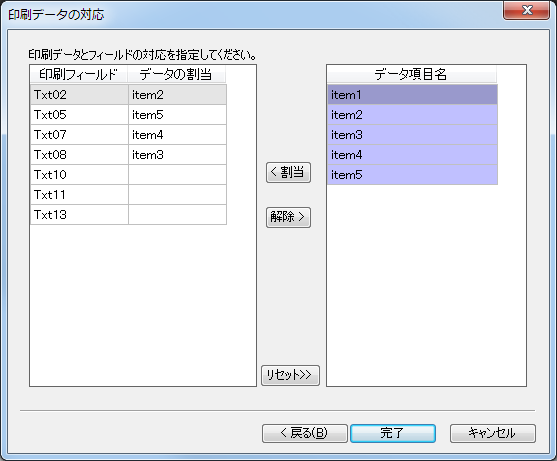Close the 印刷データの対応 dialog
Viewport: 557px width, 461px height.
pyautogui.click(x=526, y=10)
